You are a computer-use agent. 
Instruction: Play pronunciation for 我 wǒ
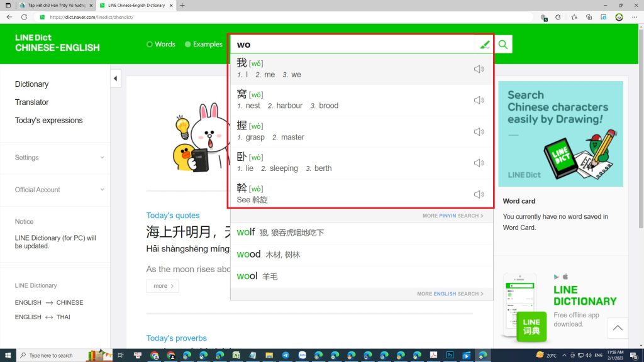point(479,69)
